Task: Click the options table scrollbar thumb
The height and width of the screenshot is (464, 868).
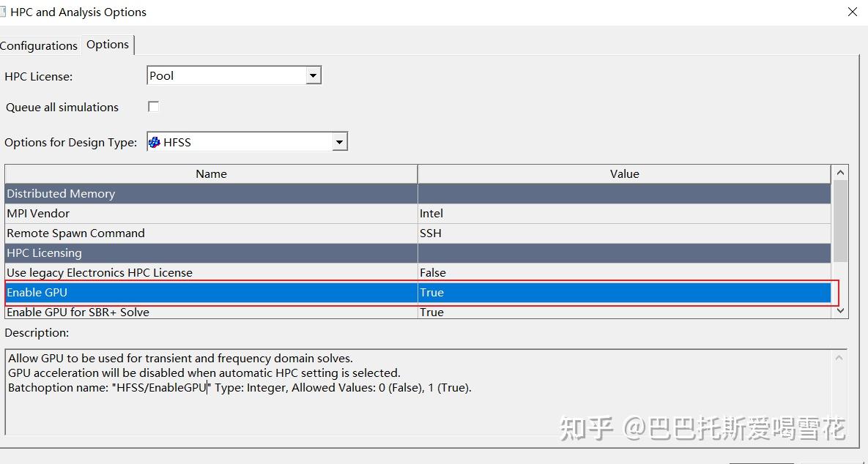Action: [x=840, y=221]
